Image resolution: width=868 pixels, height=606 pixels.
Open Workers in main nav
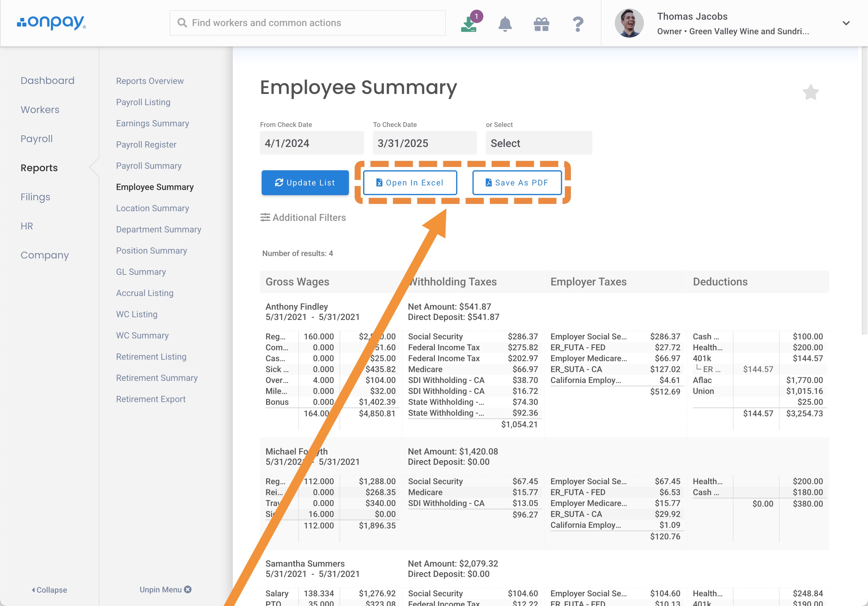40,110
